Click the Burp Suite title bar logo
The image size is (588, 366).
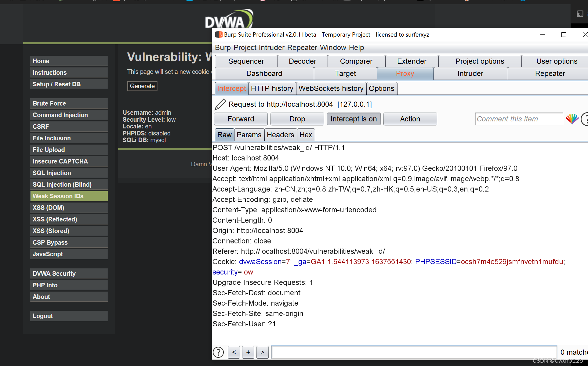tap(219, 34)
